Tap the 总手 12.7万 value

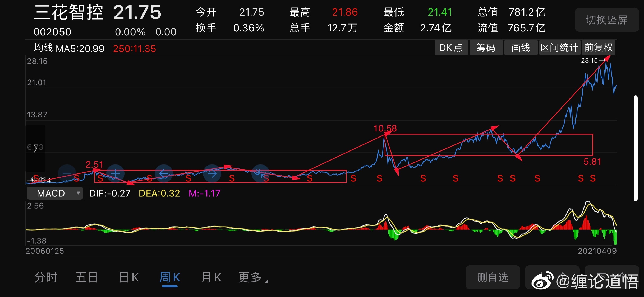coord(342,28)
